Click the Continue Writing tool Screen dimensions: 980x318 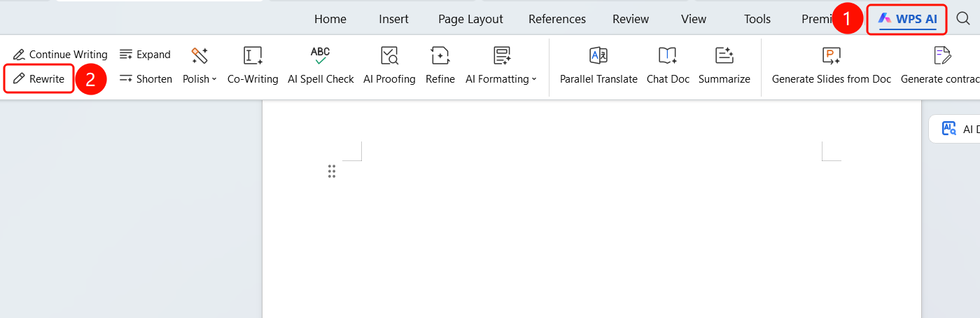coord(60,54)
